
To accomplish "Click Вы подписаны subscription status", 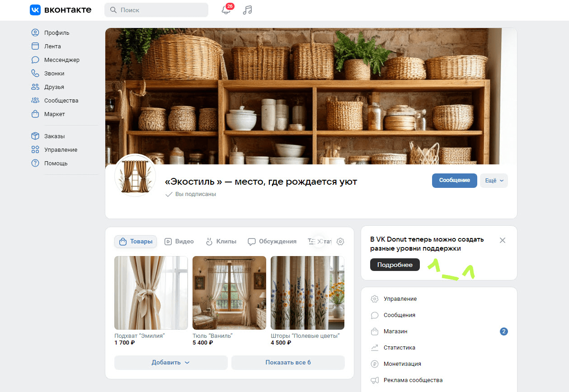I will [191, 194].
